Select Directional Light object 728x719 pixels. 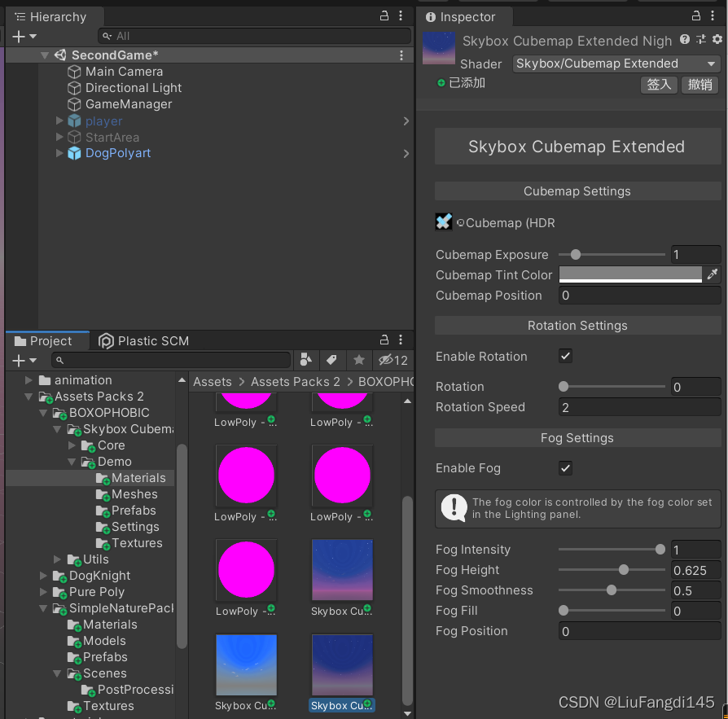click(134, 88)
